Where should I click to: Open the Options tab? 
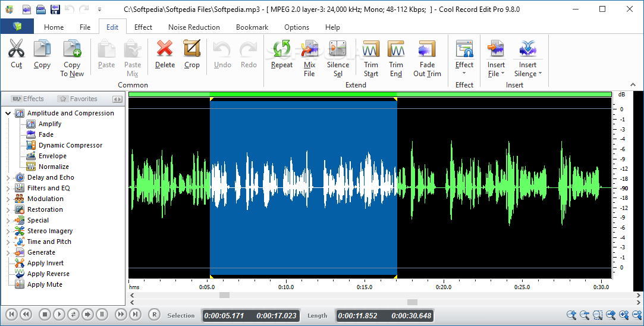(297, 27)
